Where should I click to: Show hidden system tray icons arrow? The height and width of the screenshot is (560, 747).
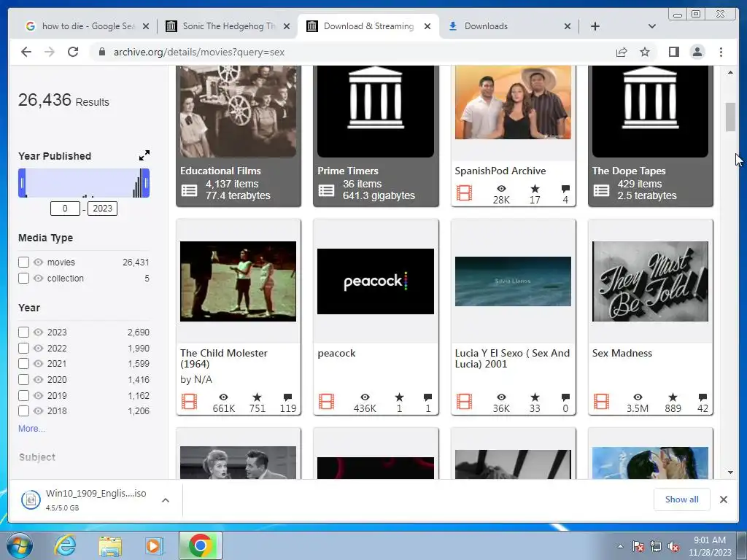point(620,546)
